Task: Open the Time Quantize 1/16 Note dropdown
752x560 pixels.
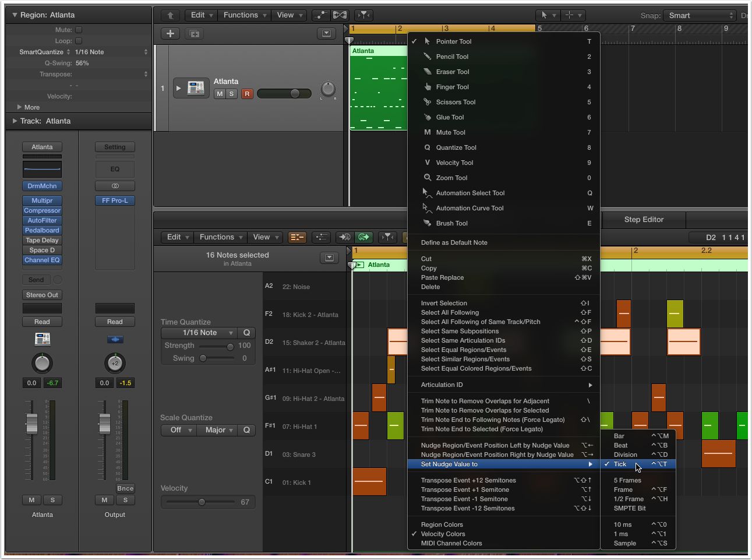Action: (199, 333)
